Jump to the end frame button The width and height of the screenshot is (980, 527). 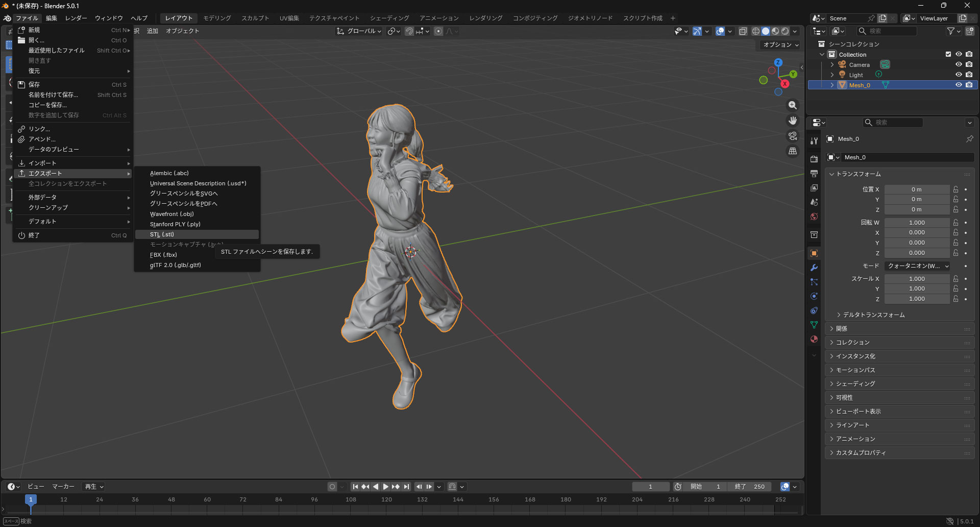click(x=406, y=487)
